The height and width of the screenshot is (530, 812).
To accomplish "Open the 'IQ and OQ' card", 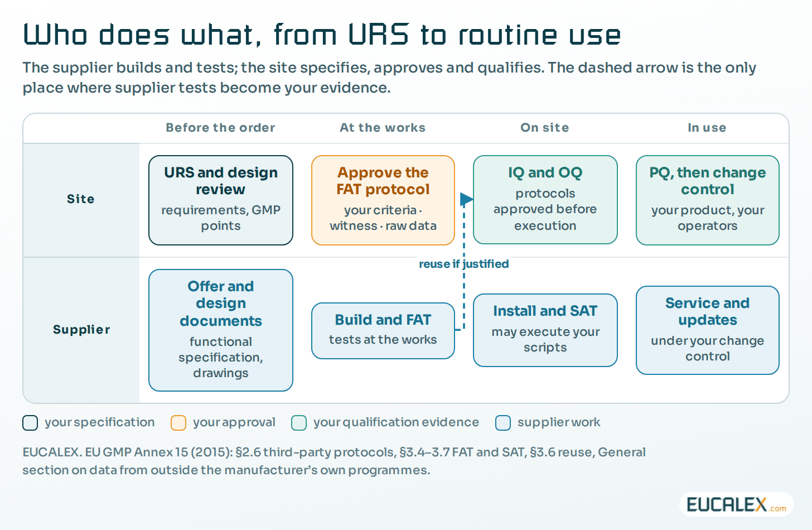I will coord(545,200).
